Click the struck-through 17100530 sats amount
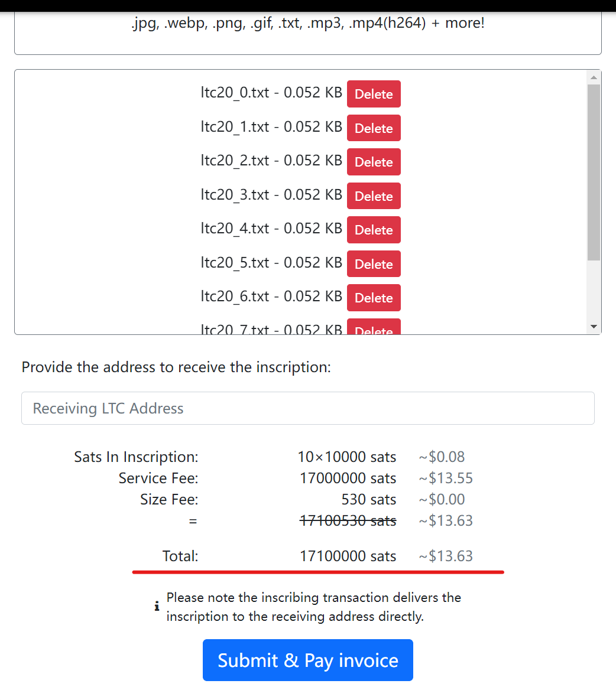 (x=348, y=520)
